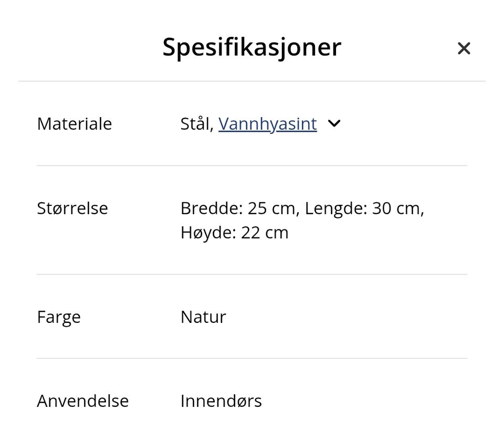Click the Stål material text

[194, 124]
